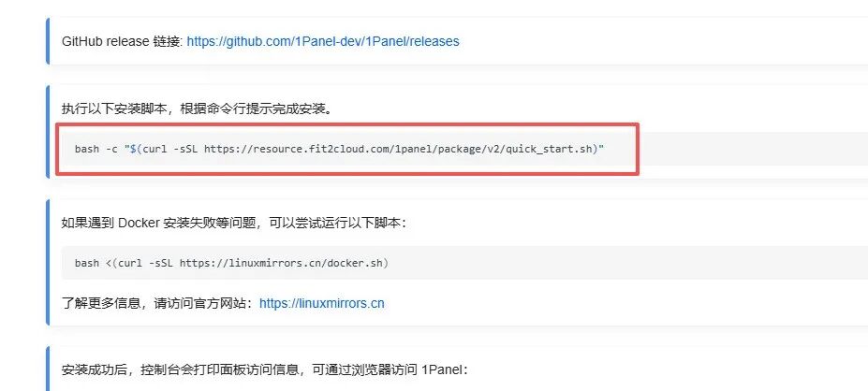Click the '执行以下安装脚本' instruction sentence
Screen dimensions: 868x391
click(x=197, y=109)
